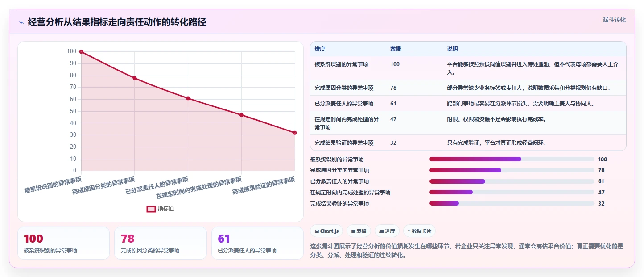Open the data card showing 78

[161, 243]
